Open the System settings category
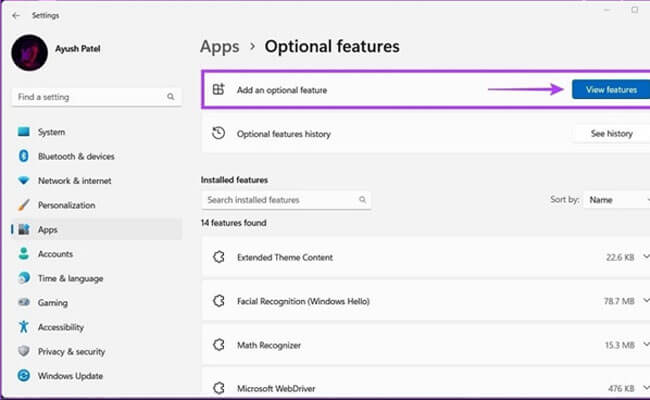Viewport: 650px width, 400px height. [51, 132]
